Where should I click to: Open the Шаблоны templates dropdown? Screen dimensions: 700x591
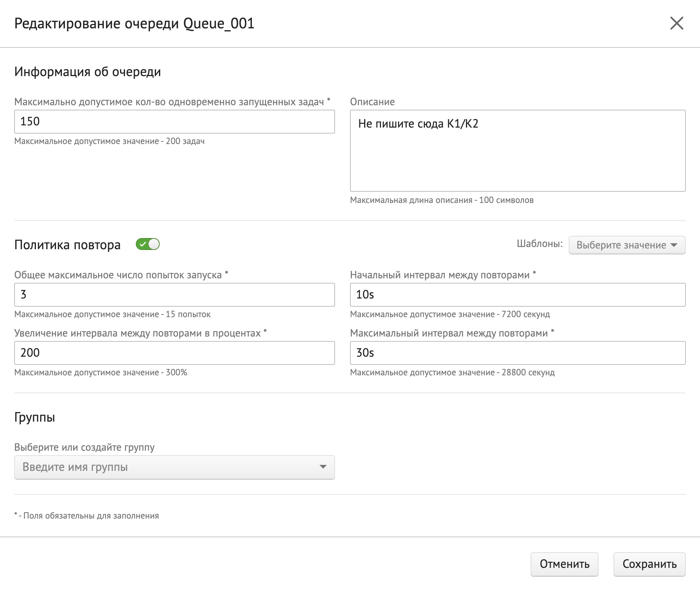click(626, 245)
